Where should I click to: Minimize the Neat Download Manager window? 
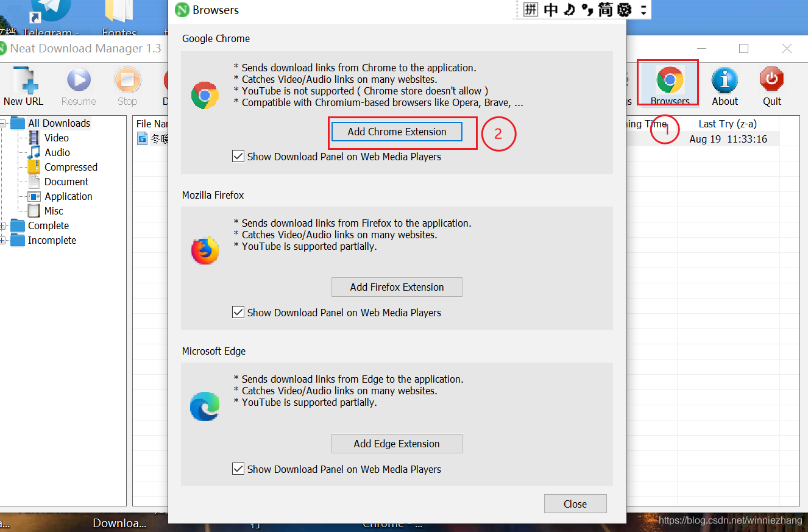(x=701, y=49)
